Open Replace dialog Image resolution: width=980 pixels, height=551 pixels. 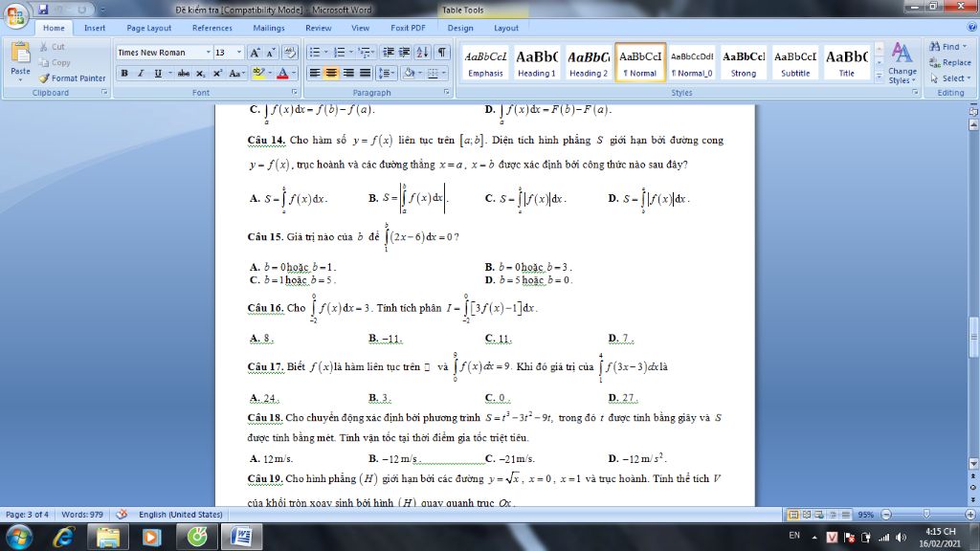click(950, 62)
